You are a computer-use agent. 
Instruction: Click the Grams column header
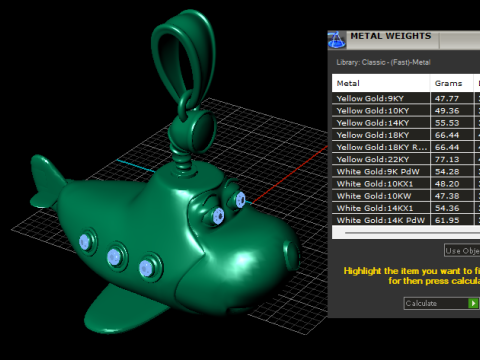452,83
